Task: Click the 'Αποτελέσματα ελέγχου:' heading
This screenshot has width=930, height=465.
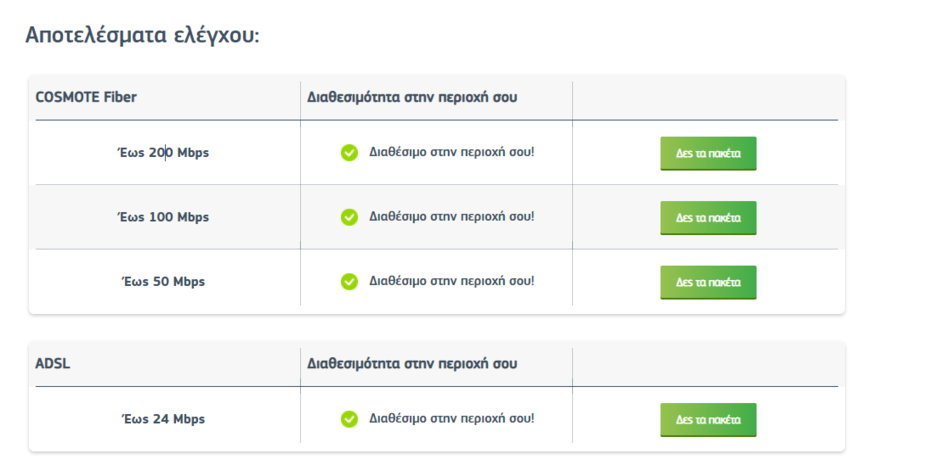Action: [142, 35]
